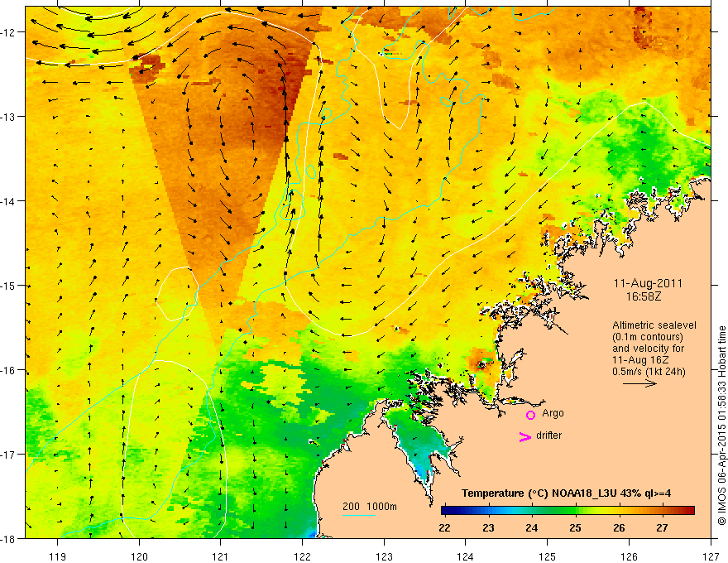728x563 pixels.
Task: Click the 'Temperature (°C) NOAA18_L3U 43% ql>=4' title
Action: pyautogui.click(x=566, y=493)
